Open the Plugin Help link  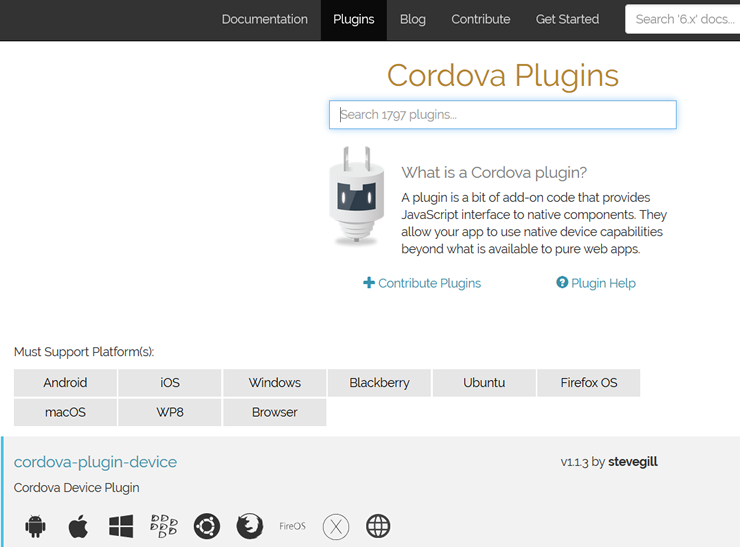coord(603,283)
